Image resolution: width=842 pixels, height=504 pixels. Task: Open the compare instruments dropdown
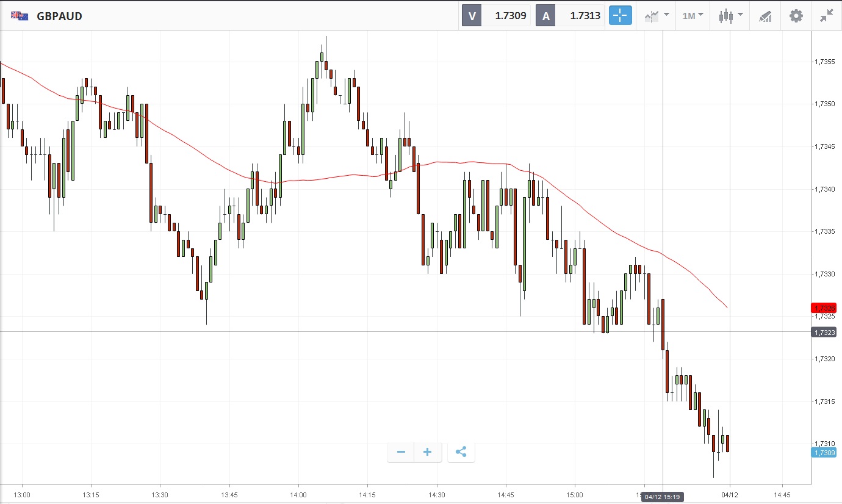656,16
